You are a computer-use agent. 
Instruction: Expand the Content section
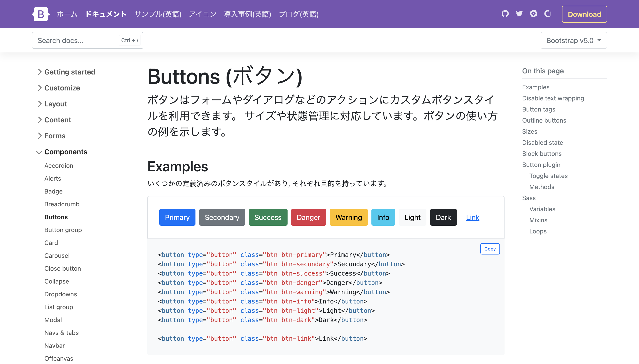[x=54, y=120]
